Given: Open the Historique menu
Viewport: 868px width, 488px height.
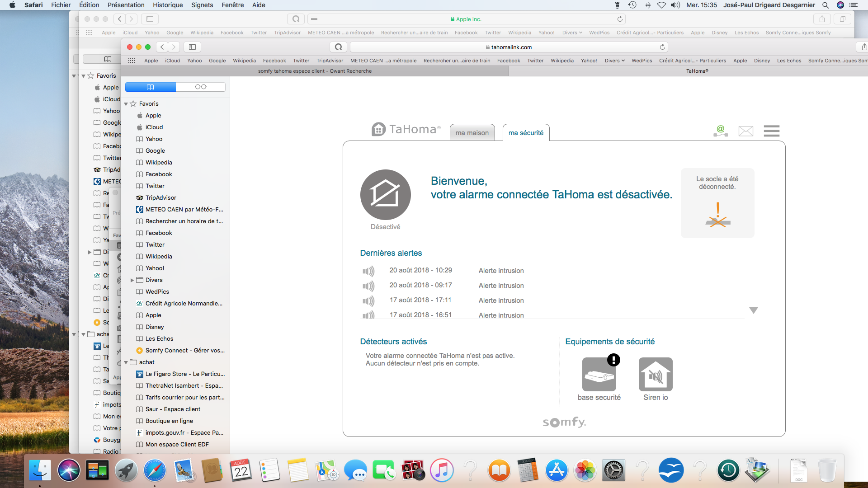Looking at the screenshot, I should [167, 5].
